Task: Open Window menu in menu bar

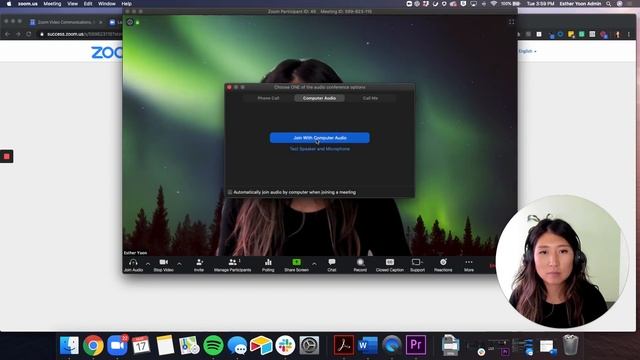Action: coord(107,4)
